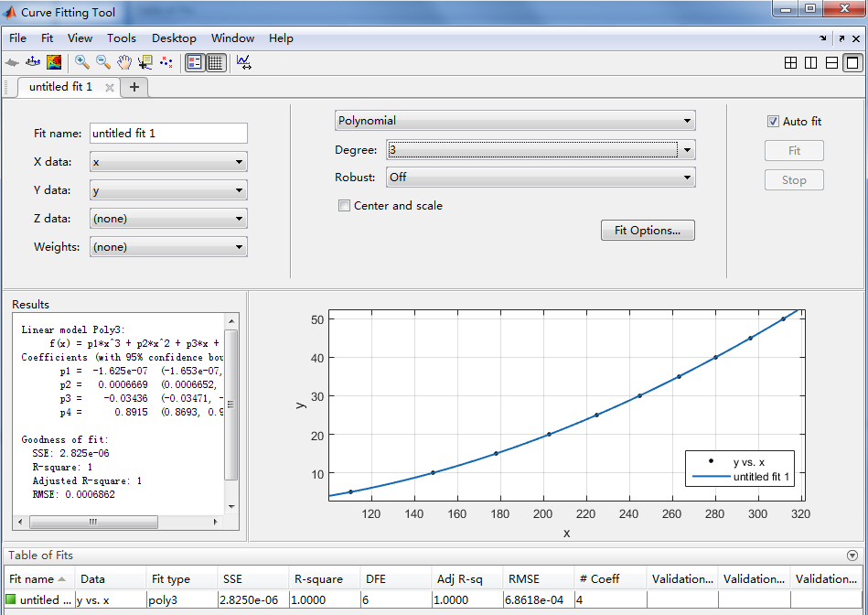Open the Window menu
This screenshot has height=615, width=868.
coord(232,38)
